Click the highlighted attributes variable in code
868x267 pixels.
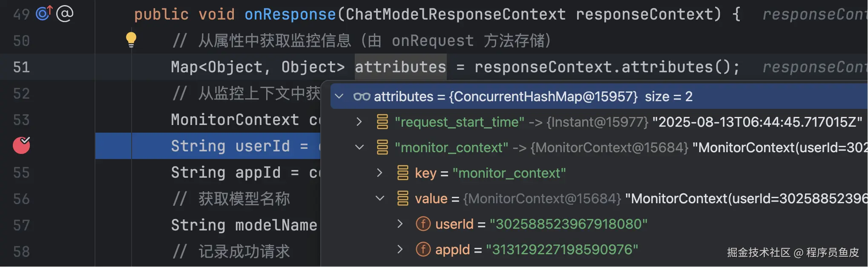[400, 67]
